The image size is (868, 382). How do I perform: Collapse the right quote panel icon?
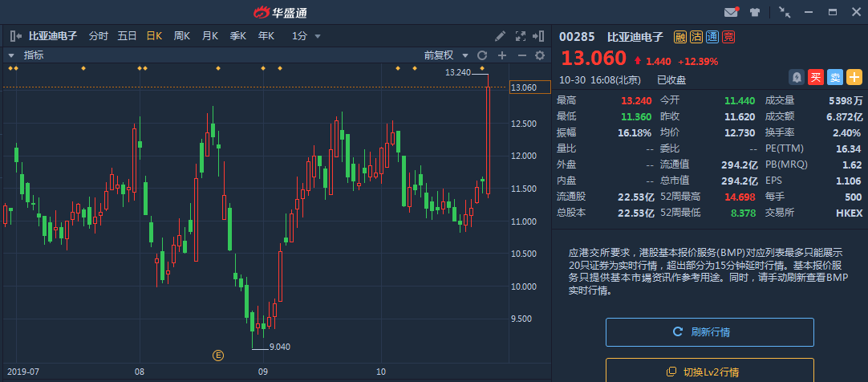538,37
